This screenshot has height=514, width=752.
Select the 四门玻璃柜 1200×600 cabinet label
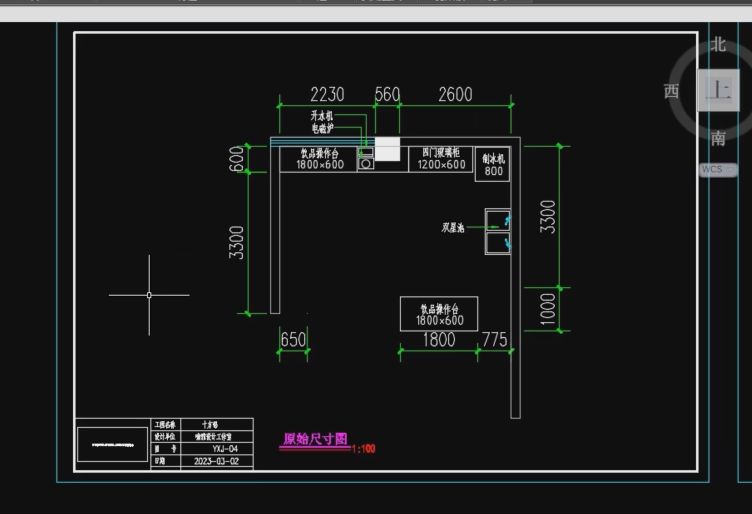(442, 159)
